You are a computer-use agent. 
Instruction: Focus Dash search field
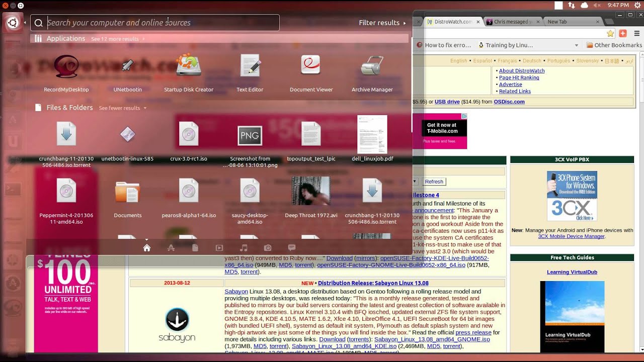tap(155, 23)
